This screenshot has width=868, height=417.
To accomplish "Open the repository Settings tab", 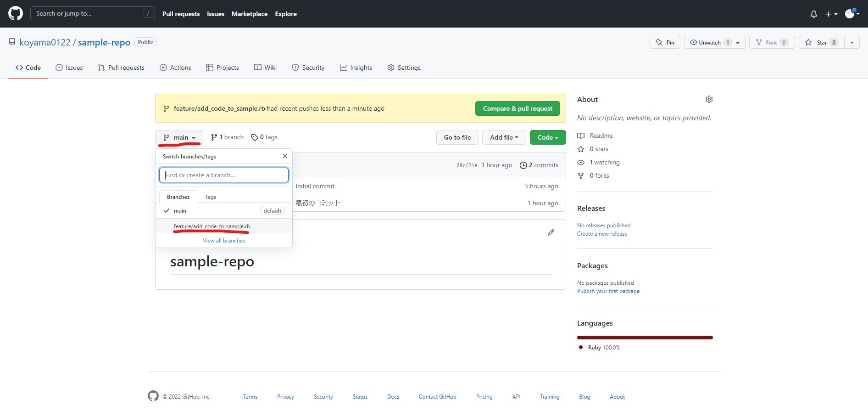I will (404, 68).
